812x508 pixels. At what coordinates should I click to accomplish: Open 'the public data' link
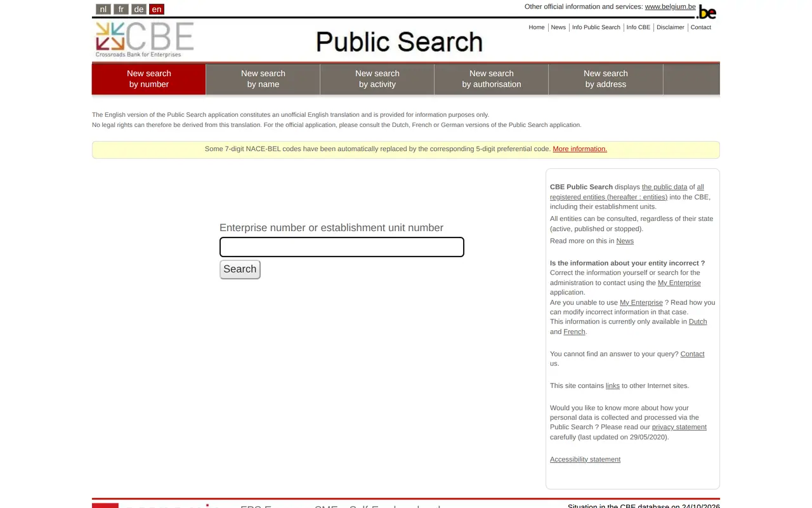point(665,187)
